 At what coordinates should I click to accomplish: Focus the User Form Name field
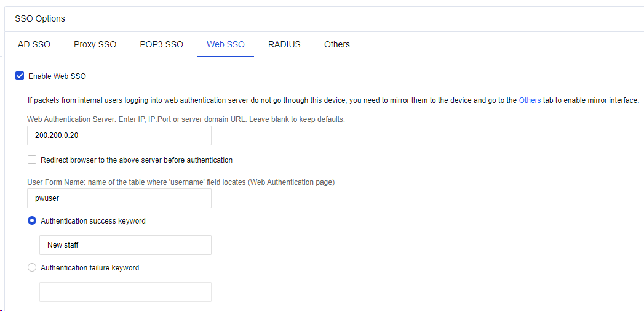tap(119, 198)
